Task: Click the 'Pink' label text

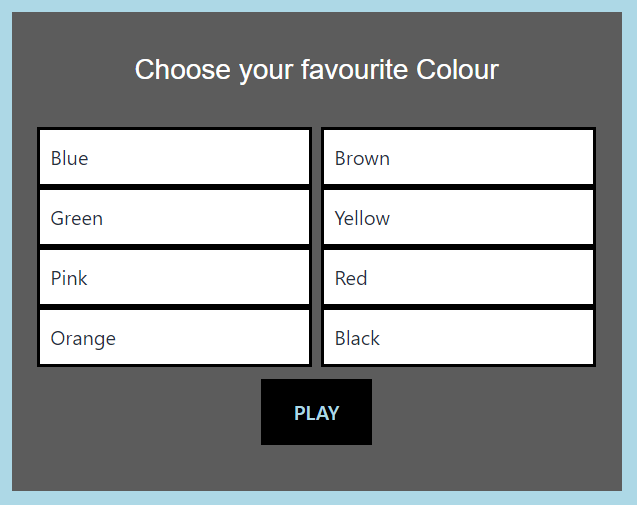Action: pyautogui.click(x=69, y=278)
